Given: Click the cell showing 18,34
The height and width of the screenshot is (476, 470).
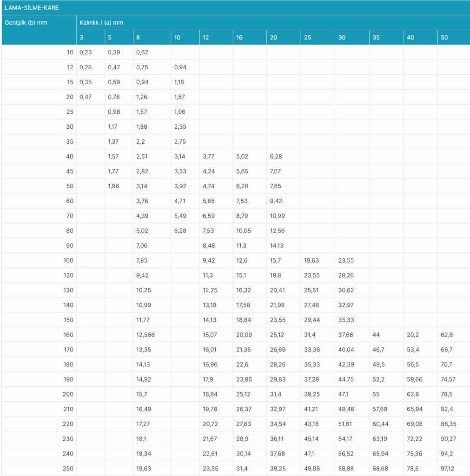Looking at the screenshot, I should pos(144,454).
